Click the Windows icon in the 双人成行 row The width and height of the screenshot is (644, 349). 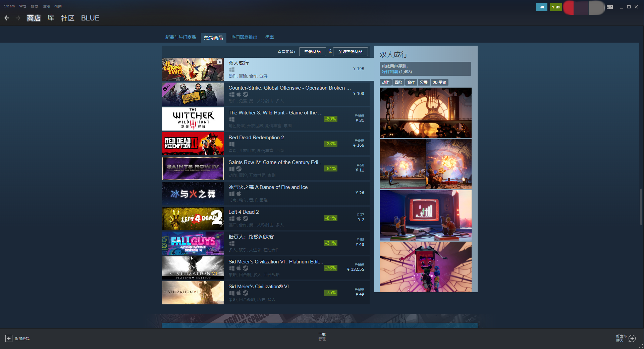(232, 69)
